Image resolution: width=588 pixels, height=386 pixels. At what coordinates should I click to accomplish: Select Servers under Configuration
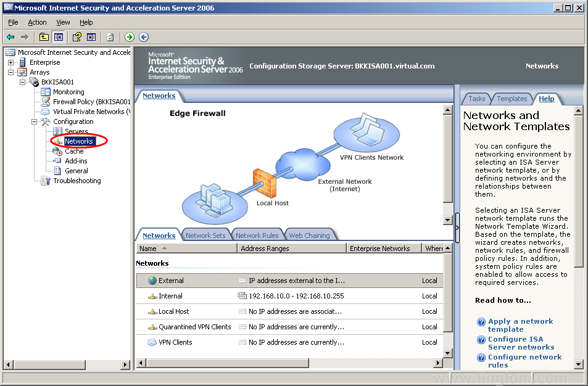point(76,131)
